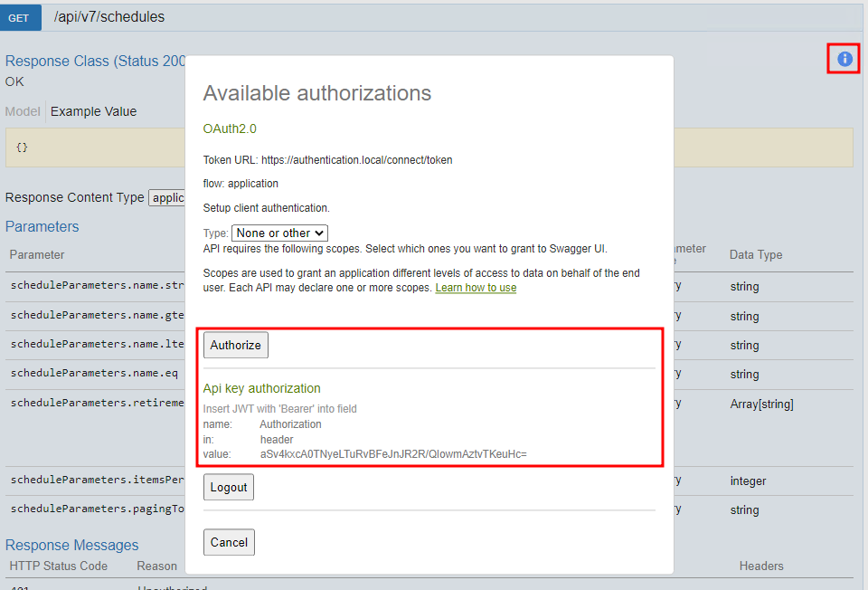Screen dimensions: 868x590
Task: Switch to the Model tab
Action: [23, 111]
